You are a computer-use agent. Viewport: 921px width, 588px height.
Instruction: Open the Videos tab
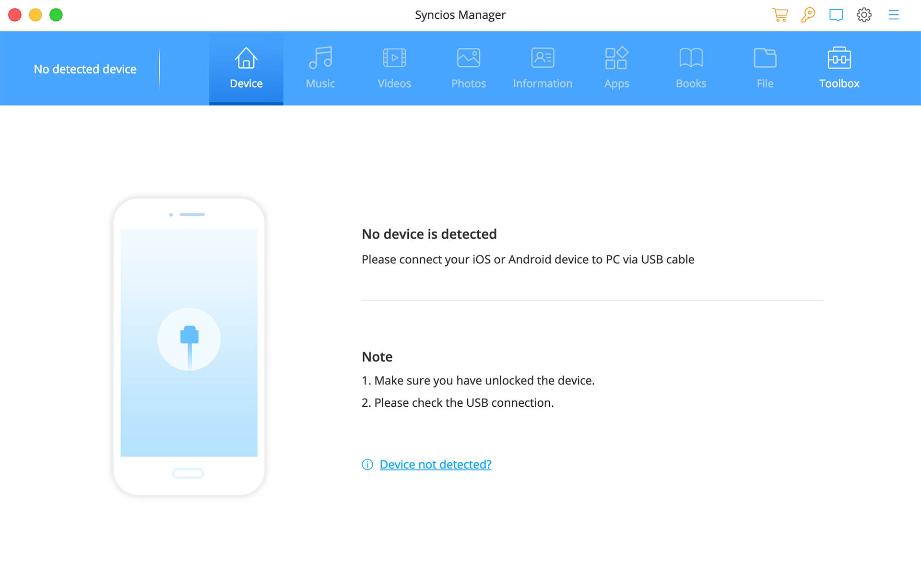pyautogui.click(x=394, y=68)
